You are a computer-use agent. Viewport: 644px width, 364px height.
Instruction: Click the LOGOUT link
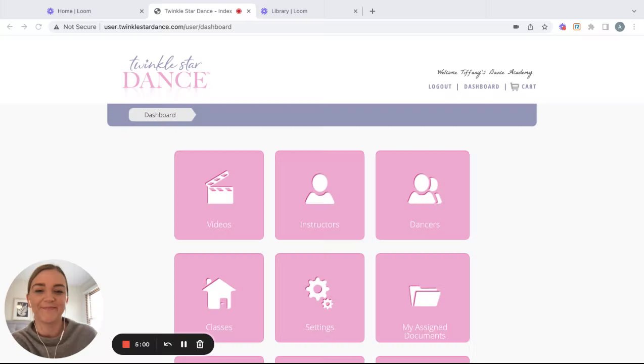click(x=440, y=86)
